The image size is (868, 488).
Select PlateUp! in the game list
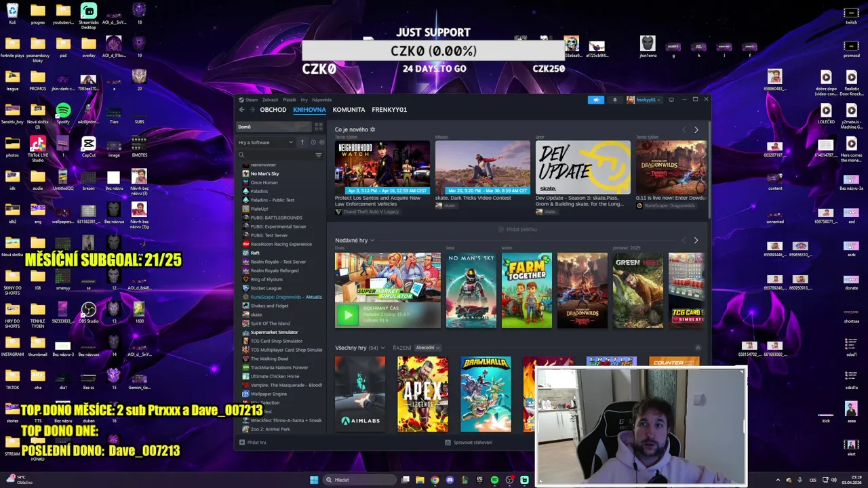(x=259, y=209)
